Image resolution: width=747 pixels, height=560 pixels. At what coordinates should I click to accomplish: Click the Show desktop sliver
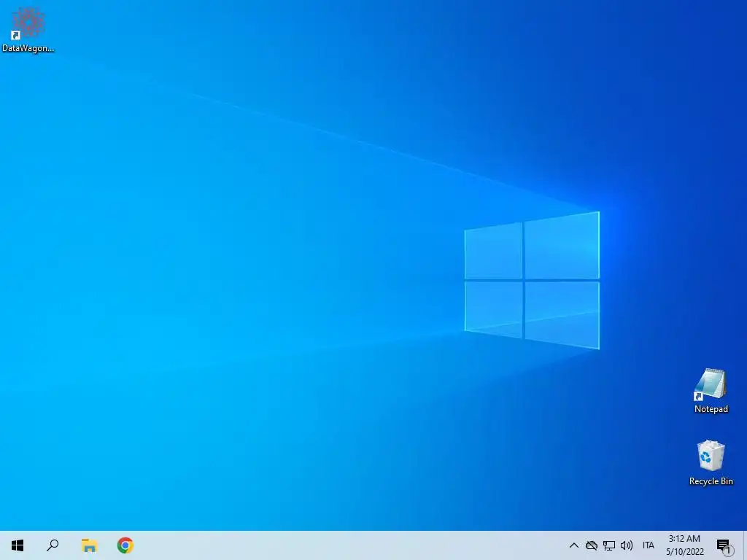pos(745,545)
